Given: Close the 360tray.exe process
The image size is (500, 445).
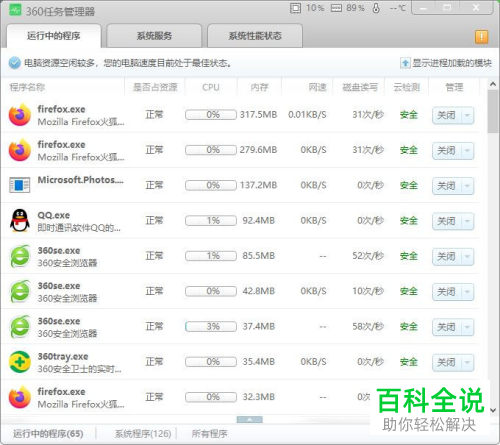Looking at the screenshot, I should (x=446, y=362).
